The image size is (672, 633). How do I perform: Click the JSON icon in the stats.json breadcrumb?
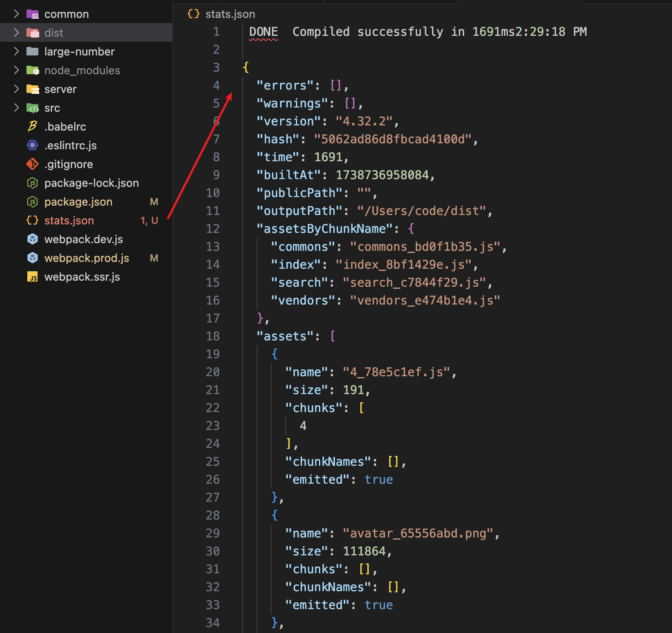[194, 14]
